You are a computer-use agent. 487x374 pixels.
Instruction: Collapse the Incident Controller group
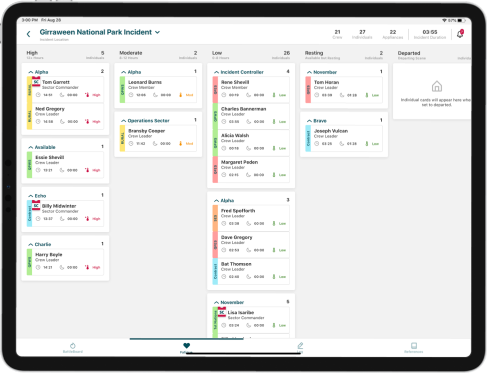tap(216, 72)
